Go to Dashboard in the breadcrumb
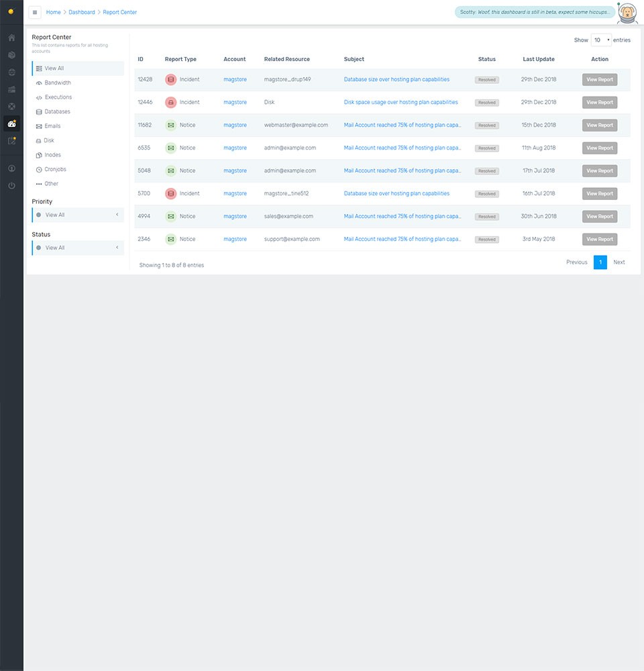This screenshot has width=644, height=671. coord(82,12)
